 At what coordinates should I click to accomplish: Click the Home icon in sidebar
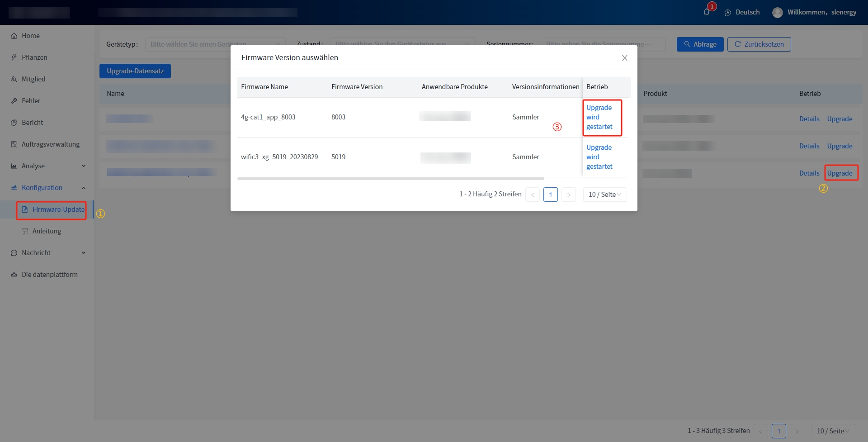[x=14, y=36]
